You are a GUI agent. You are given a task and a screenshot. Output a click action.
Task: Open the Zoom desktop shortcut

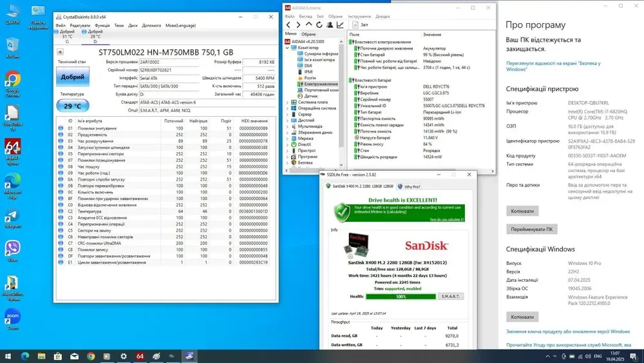pyautogui.click(x=12, y=317)
